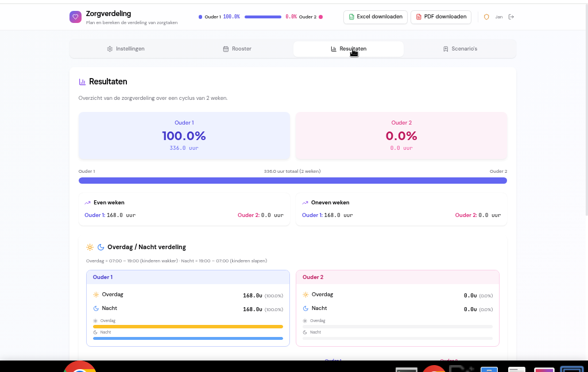Click the moon icon in Overdag / Nacht heading
The height and width of the screenshot is (372, 588).
[100, 247]
